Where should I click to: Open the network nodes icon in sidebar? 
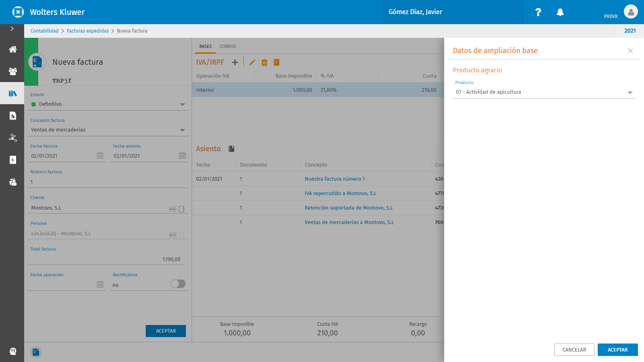(12, 138)
